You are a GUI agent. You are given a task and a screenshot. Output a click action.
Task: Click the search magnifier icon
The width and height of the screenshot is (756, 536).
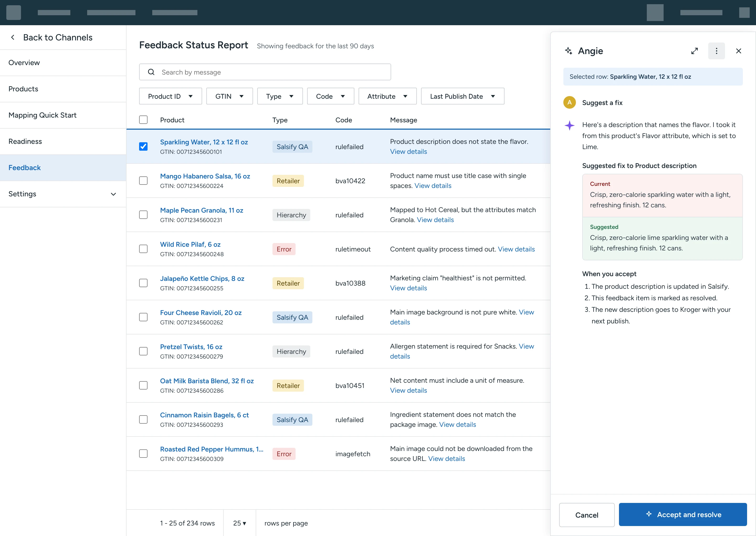(151, 72)
